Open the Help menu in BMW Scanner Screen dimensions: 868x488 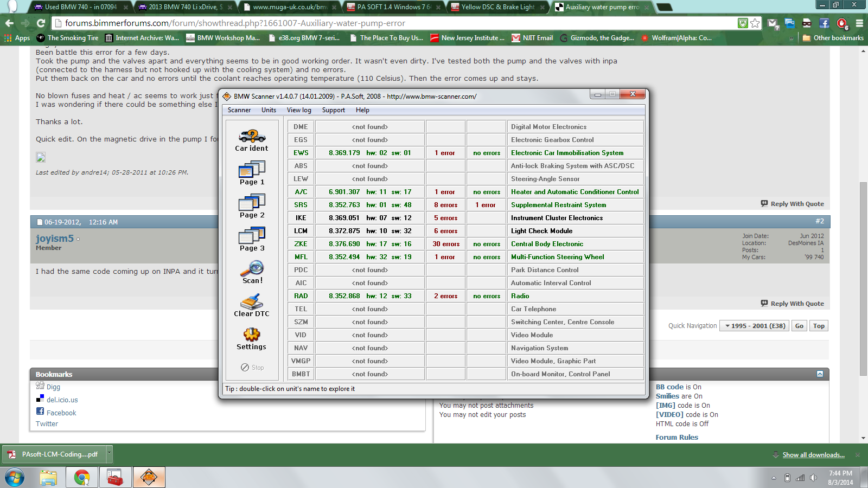click(x=362, y=110)
